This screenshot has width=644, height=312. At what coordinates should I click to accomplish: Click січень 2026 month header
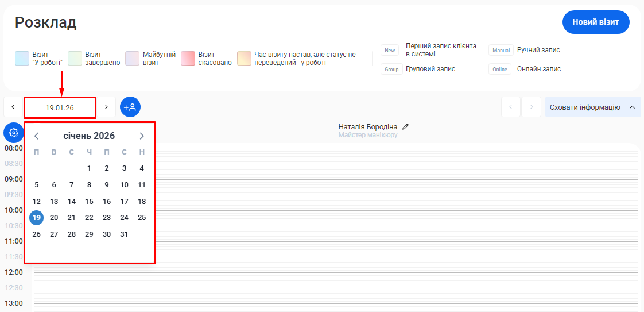89,136
